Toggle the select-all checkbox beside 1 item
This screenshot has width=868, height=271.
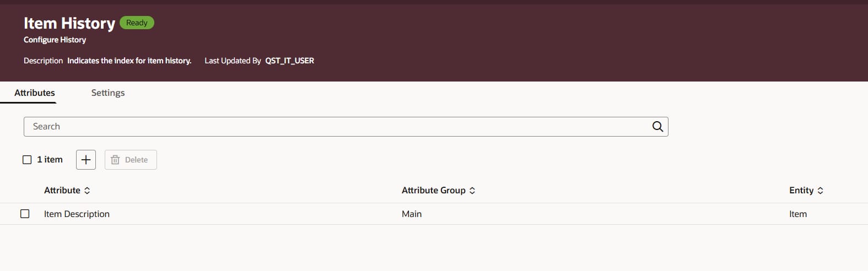(x=27, y=160)
